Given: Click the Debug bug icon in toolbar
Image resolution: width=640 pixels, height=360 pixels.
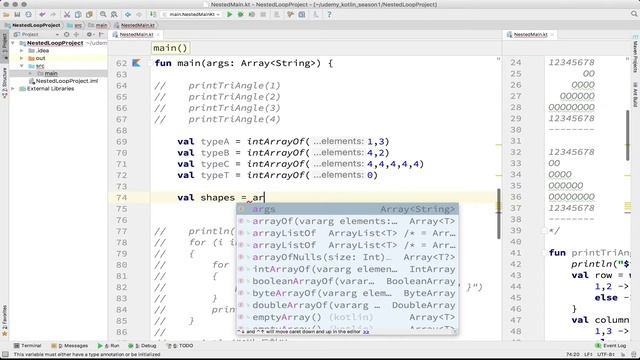Looking at the screenshot, I should pyautogui.click(x=240, y=14).
